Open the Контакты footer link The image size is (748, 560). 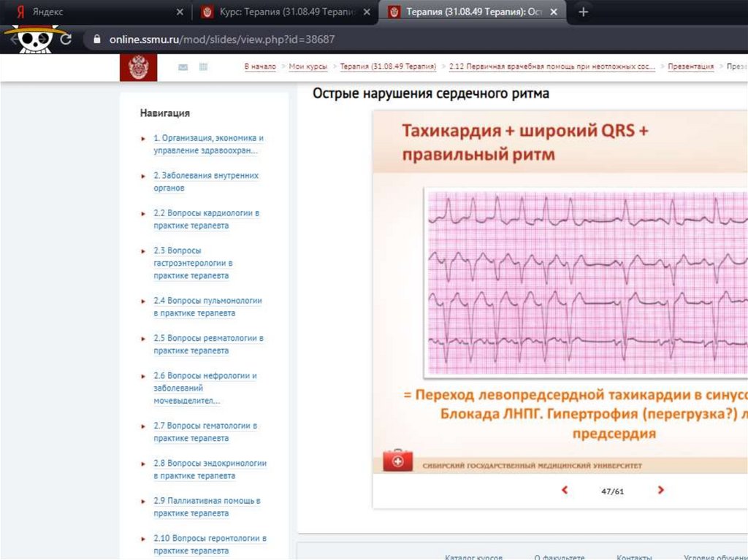coord(634,556)
